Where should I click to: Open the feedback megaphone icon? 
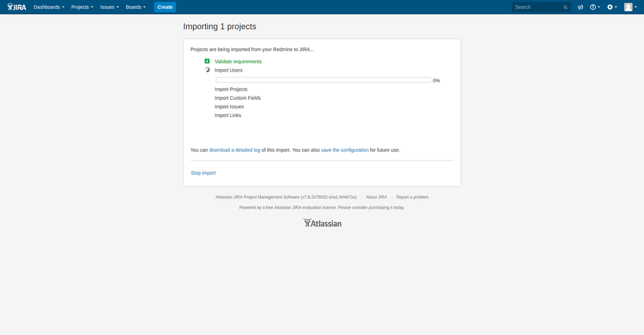pyautogui.click(x=580, y=7)
